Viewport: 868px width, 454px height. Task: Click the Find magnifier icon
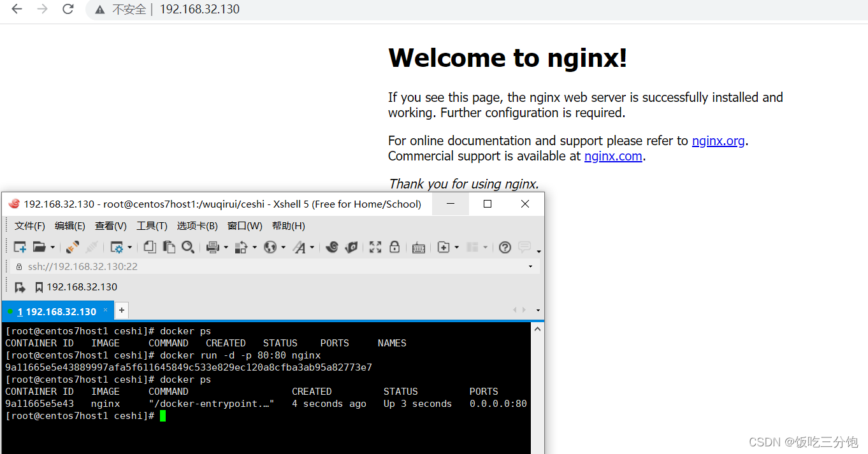(188, 247)
